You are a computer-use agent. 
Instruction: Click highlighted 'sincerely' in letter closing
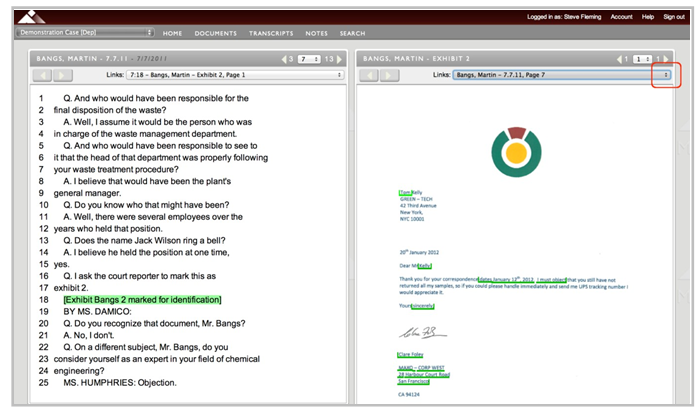tap(422, 306)
